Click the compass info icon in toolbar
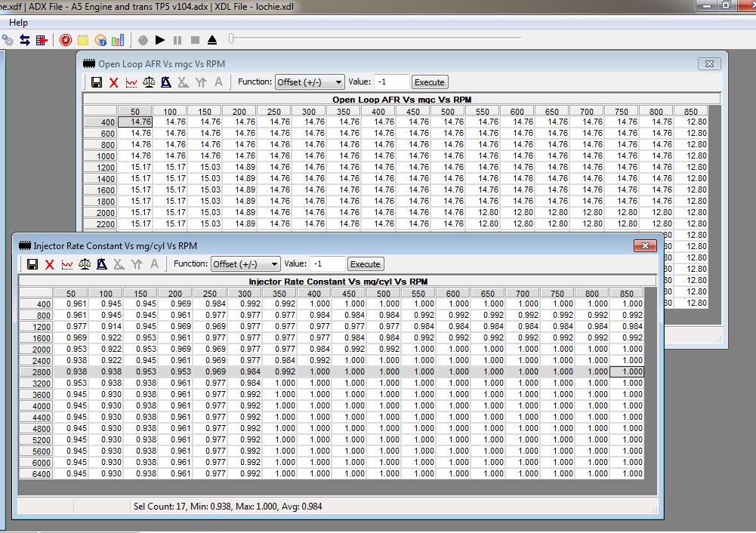The height and width of the screenshot is (533, 756). 100,40
